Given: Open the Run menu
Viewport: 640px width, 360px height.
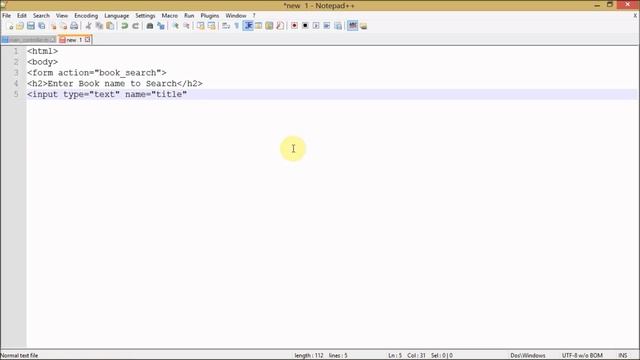Looking at the screenshot, I should point(189,16).
